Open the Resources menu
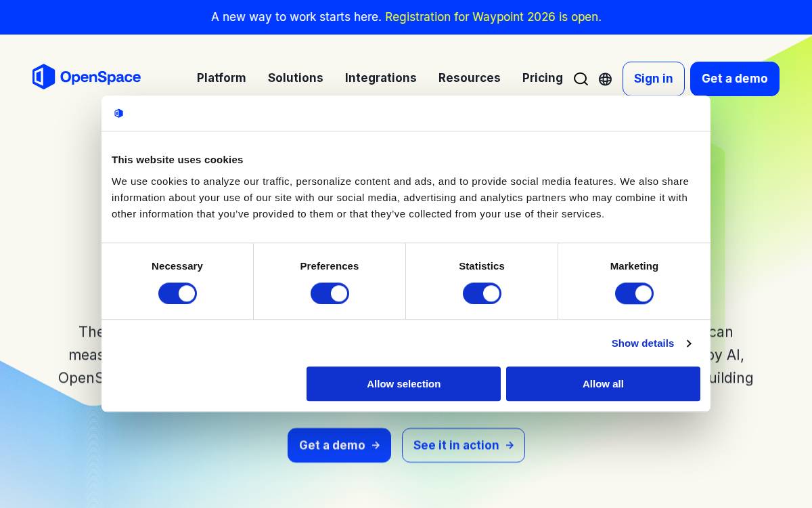 470,78
